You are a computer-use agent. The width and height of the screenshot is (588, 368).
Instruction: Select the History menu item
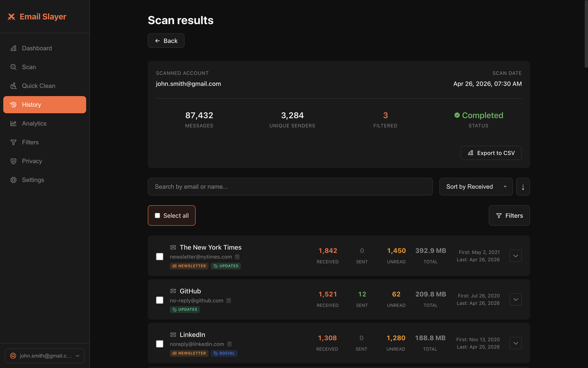point(45,105)
